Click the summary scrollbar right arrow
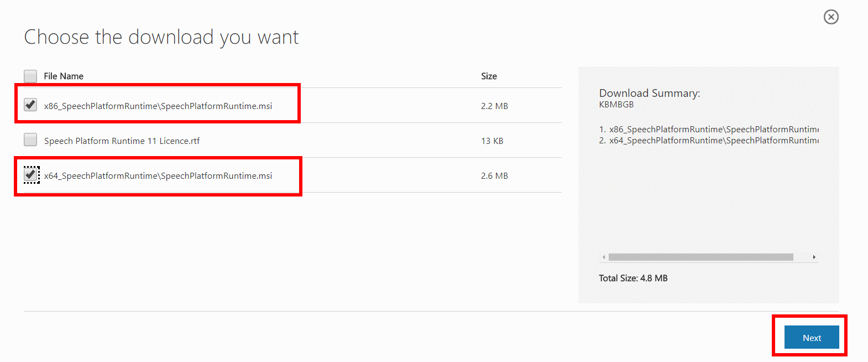 (814, 257)
